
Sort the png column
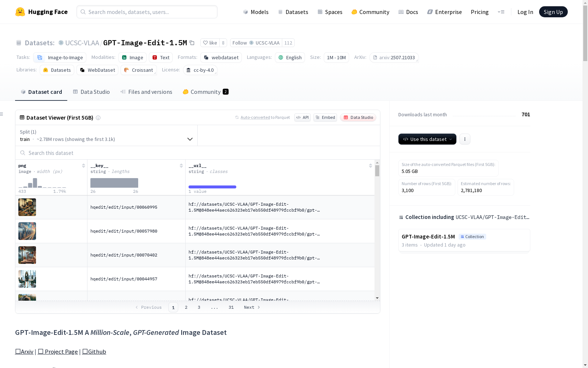[83, 166]
